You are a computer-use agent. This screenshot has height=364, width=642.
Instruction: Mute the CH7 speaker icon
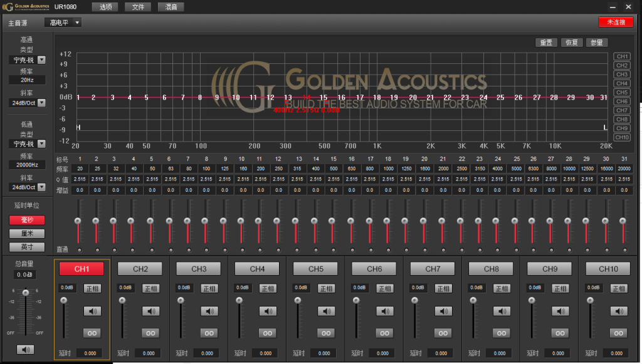click(x=443, y=311)
